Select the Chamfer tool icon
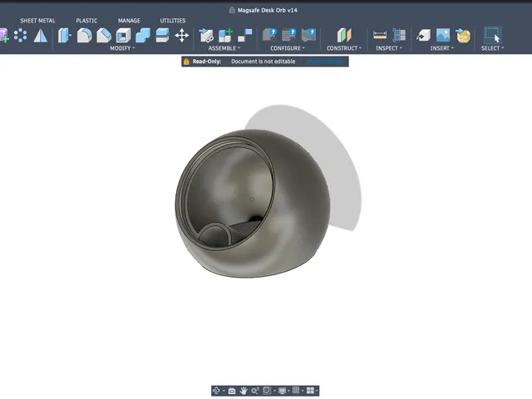This screenshot has width=532, height=399. [104, 35]
